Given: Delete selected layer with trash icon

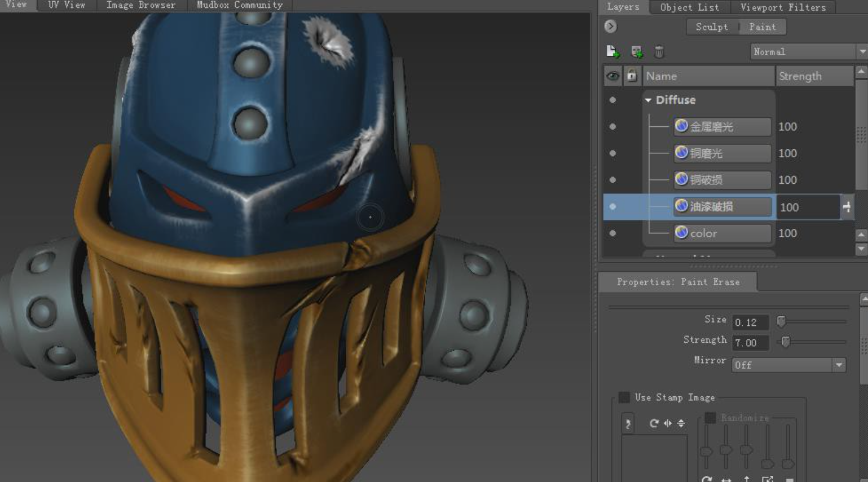Looking at the screenshot, I should (659, 52).
